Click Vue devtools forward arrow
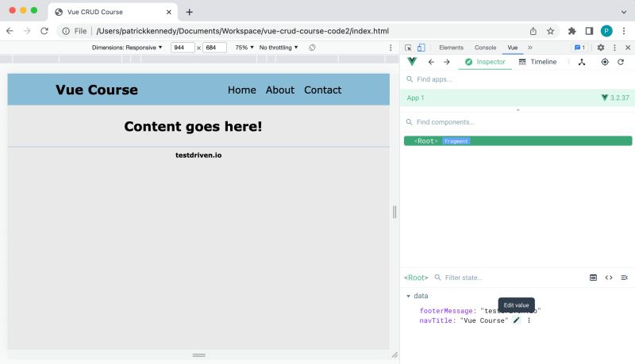Viewport: 635px width, 364px height. point(446,62)
